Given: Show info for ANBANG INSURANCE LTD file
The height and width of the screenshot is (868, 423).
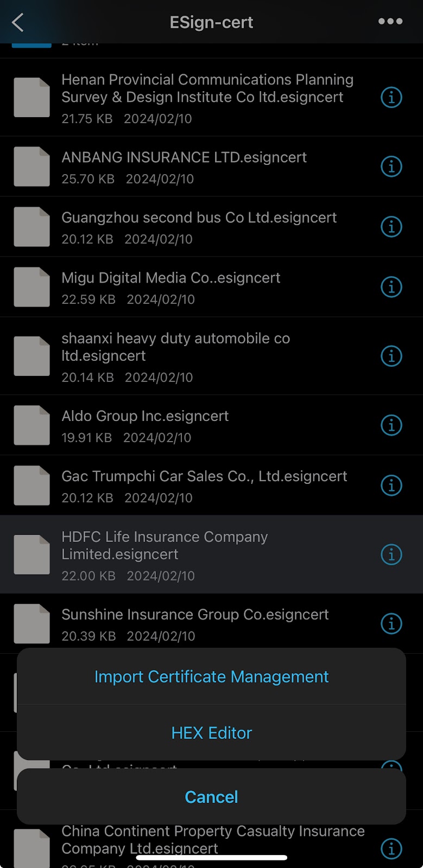Looking at the screenshot, I should [391, 167].
